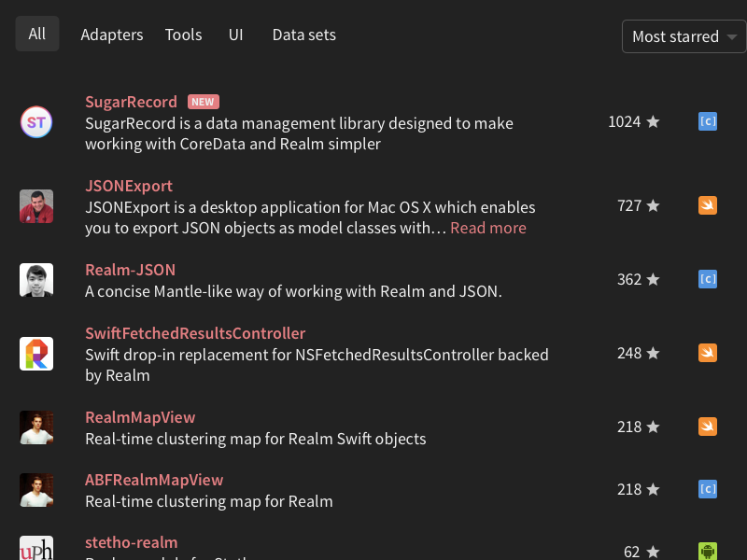Open the Realm-JSON project link

tap(130, 270)
